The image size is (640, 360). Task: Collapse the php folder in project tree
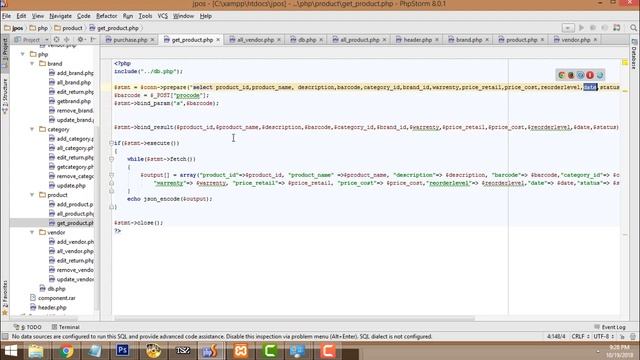pos(23,54)
